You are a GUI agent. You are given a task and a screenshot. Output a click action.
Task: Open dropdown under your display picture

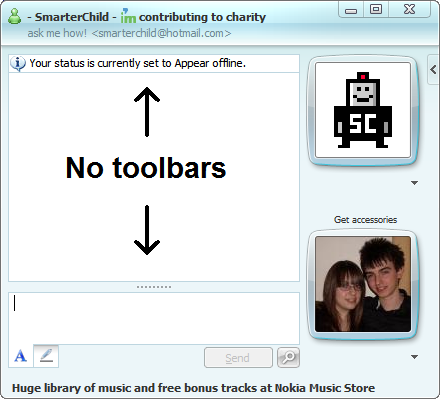pyautogui.click(x=414, y=357)
